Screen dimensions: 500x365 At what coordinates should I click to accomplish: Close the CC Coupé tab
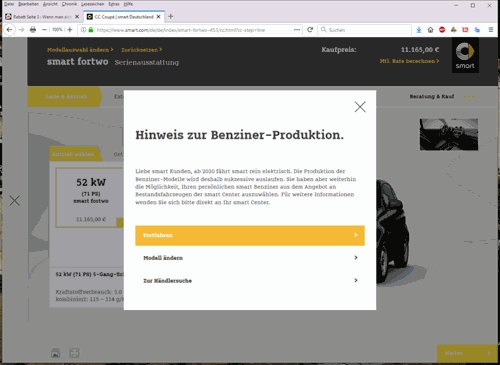(159, 17)
